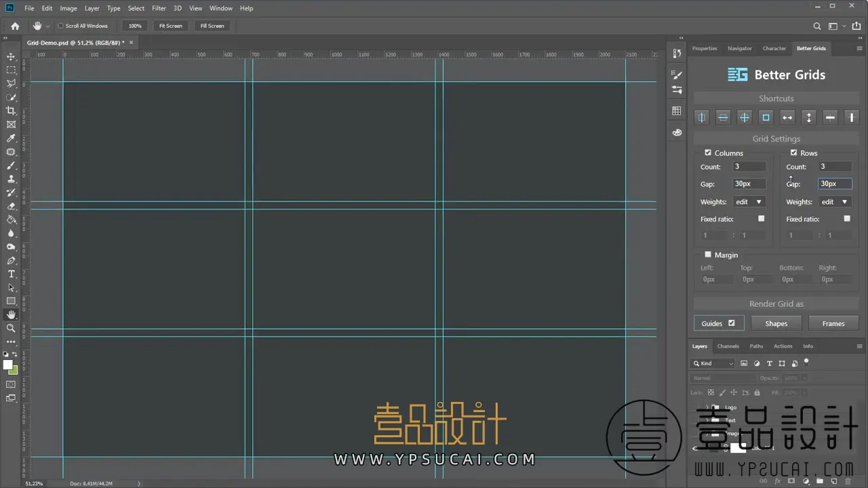The height and width of the screenshot is (488, 868).
Task: Filter layers by pixel image icon
Action: pyautogui.click(x=744, y=363)
